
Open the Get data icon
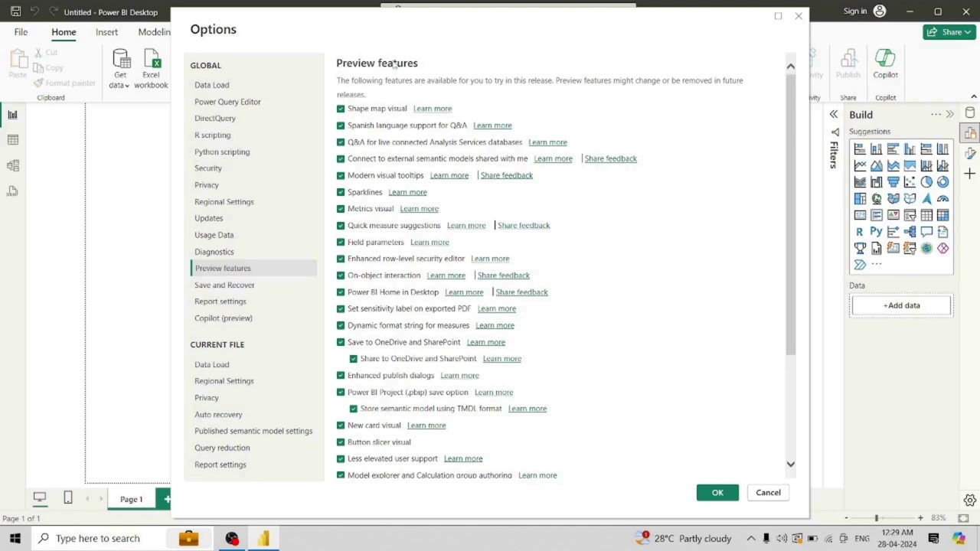(121, 59)
